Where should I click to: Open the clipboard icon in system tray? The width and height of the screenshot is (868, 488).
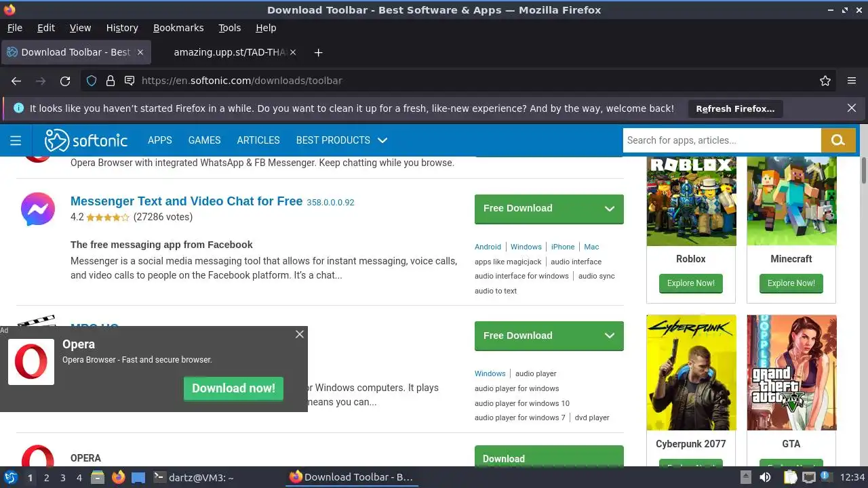pyautogui.click(x=790, y=477)
